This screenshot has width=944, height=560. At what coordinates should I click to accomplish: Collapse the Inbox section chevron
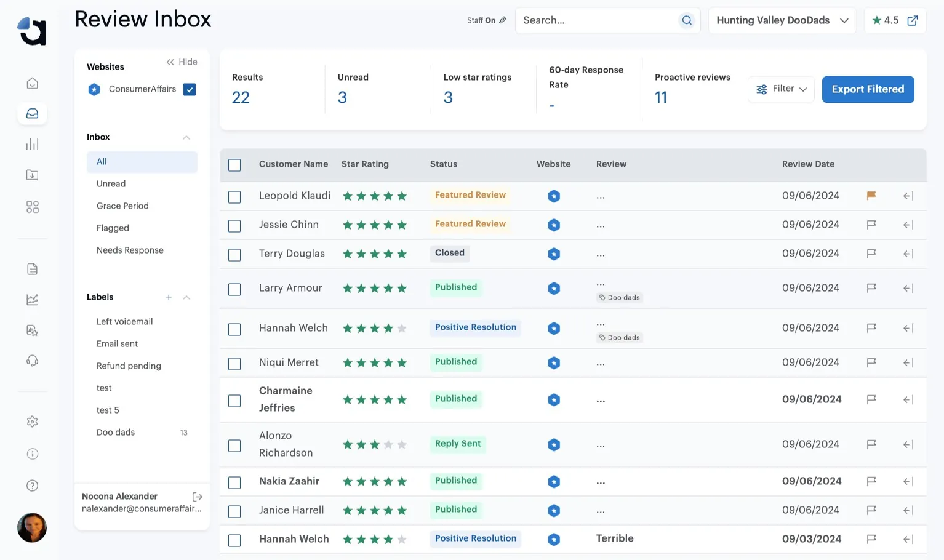pyautogui.click(x=186, y=137)
